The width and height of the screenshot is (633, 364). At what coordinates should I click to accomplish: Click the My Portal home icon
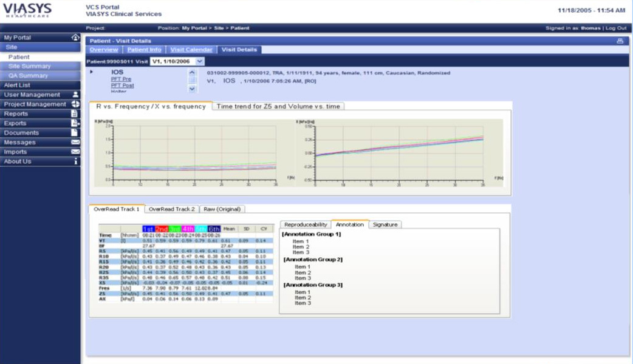(75, 38)
